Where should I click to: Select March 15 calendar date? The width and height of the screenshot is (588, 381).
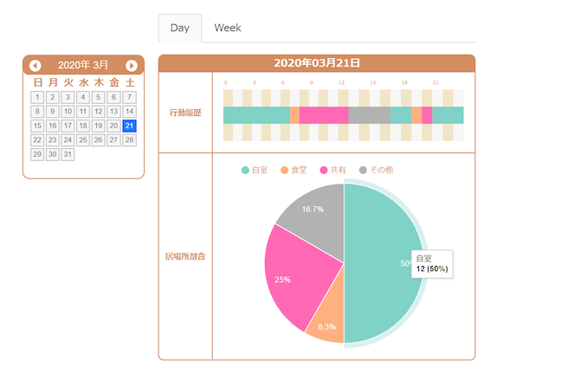pos(37,126)
